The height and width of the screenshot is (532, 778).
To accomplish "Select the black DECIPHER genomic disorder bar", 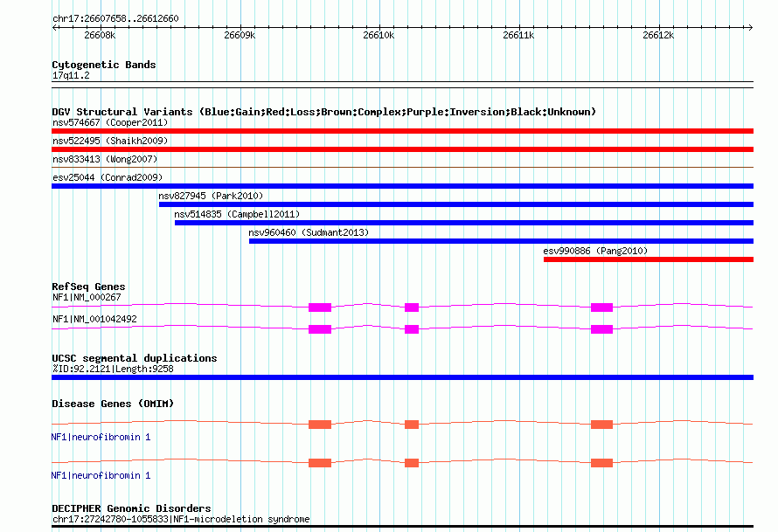I will click(x=402, y=526).
